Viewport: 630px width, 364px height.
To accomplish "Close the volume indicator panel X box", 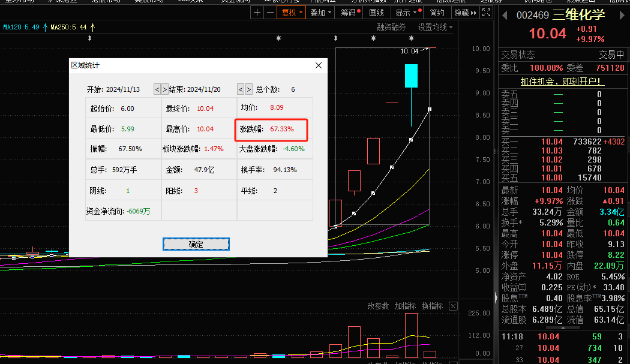I will (x=453, y=306).
